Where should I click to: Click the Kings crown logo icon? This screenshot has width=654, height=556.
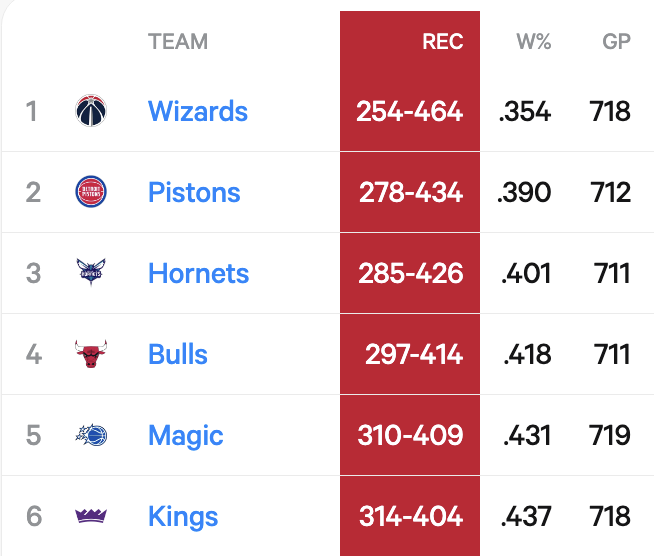tap(91, 516)
